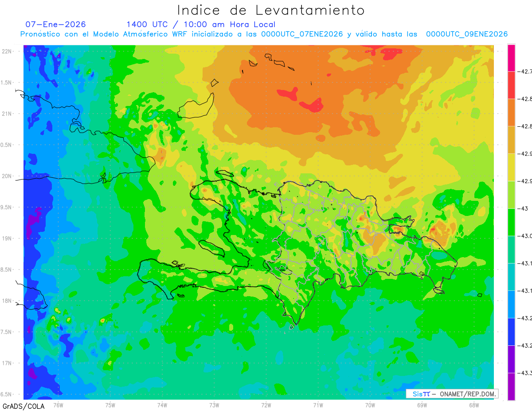Click the 75W longitude label

[110, 405]
